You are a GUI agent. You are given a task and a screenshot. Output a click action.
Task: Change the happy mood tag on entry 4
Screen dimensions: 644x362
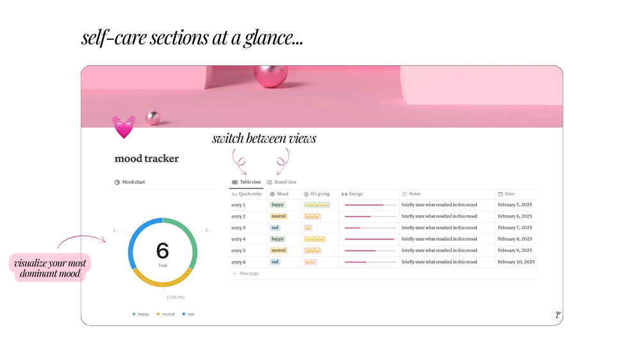pyautogui.click(x=277, y=239)
